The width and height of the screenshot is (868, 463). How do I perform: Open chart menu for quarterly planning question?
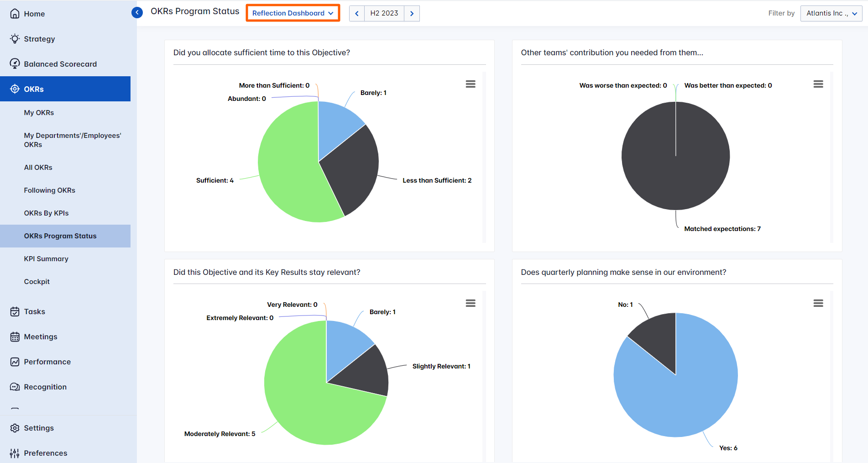[818, 303]
